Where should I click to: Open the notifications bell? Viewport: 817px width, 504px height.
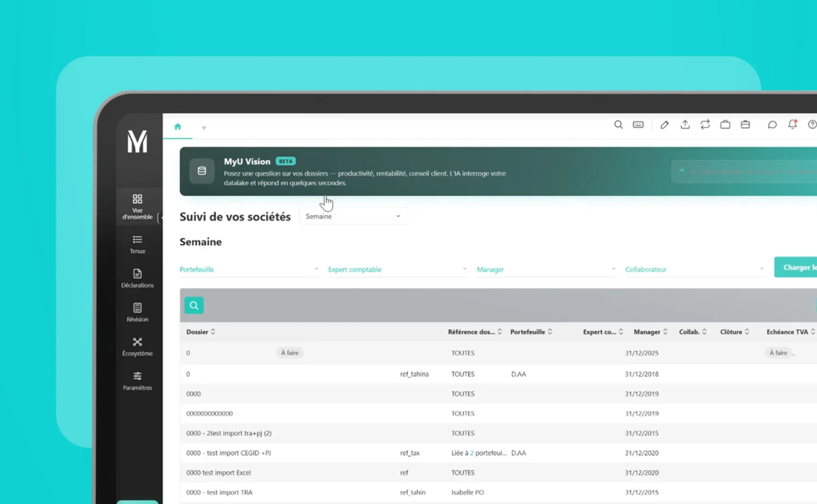[792, 124]
